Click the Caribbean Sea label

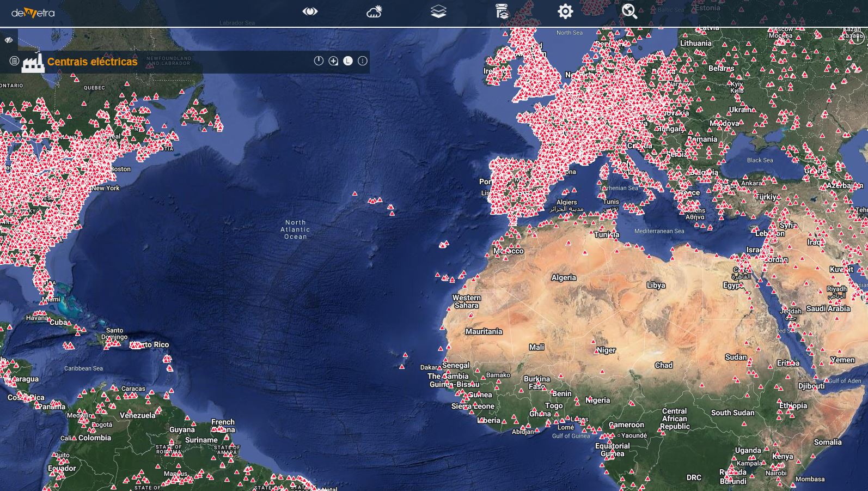(x=83, y=368)
